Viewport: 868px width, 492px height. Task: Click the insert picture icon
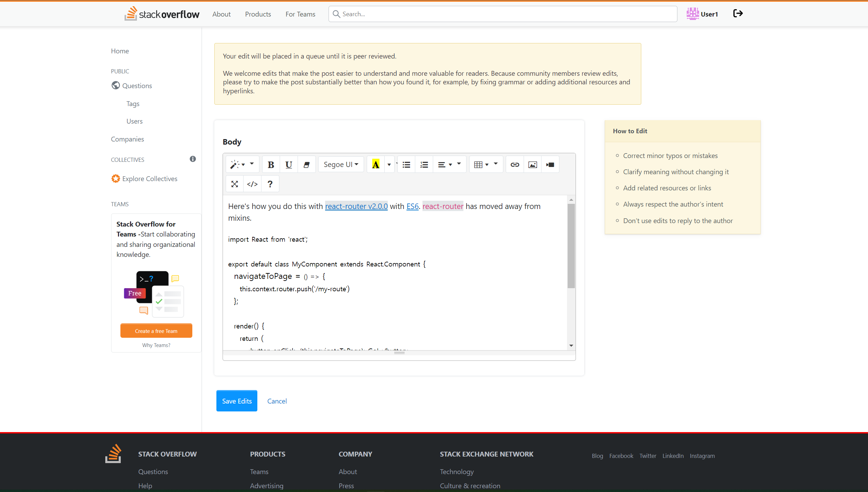coord(533,165)
